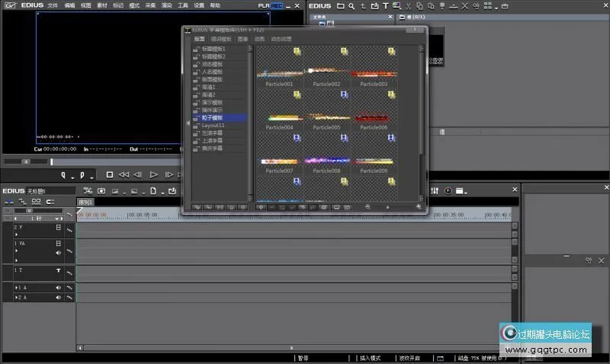Open the 文件 menu
Viewport: 610px width, 364px height.
coord(53,5)
